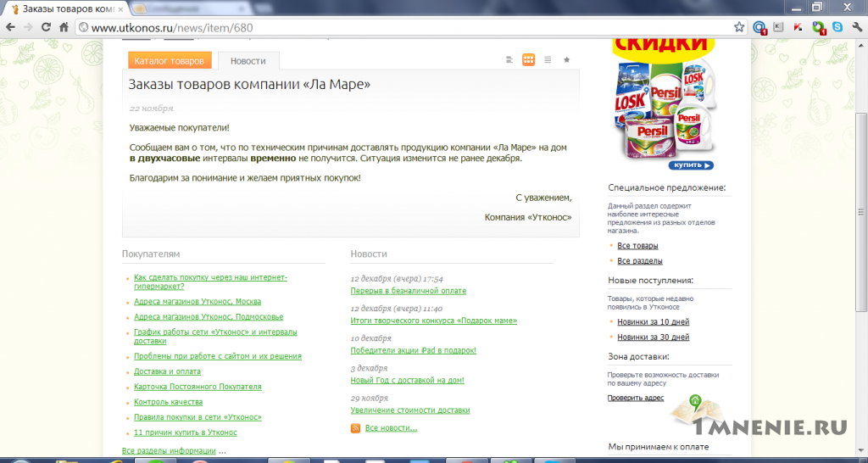Click the Skype extension icon
Viewport: 868px width, 463px height.
(837, 26)
